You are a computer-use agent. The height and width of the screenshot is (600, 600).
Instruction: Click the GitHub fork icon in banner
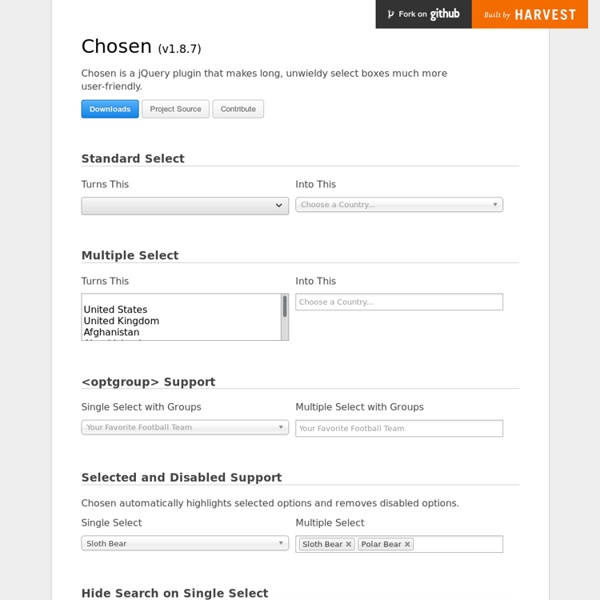390,14
